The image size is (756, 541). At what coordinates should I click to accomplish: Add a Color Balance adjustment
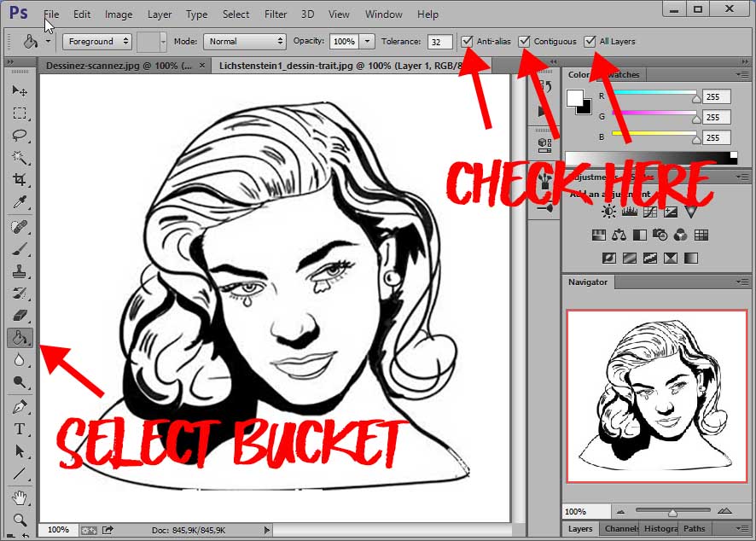[x=619, y=236]
